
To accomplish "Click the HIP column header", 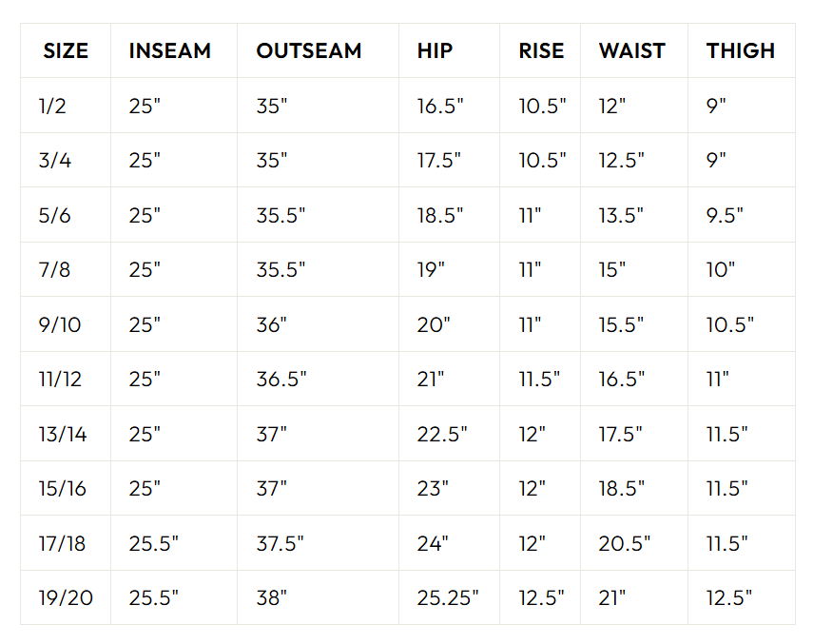I will click(x=435, y=51).
